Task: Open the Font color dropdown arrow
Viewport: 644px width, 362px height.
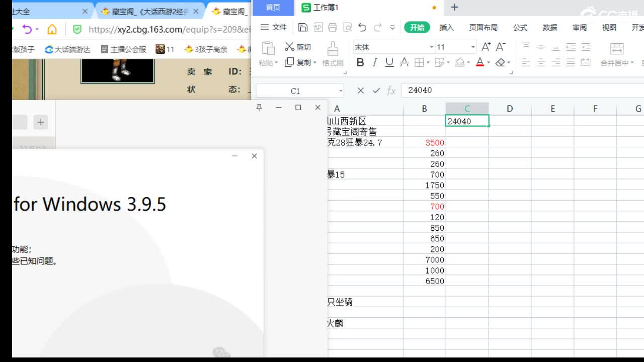Action: click(489, 63)
